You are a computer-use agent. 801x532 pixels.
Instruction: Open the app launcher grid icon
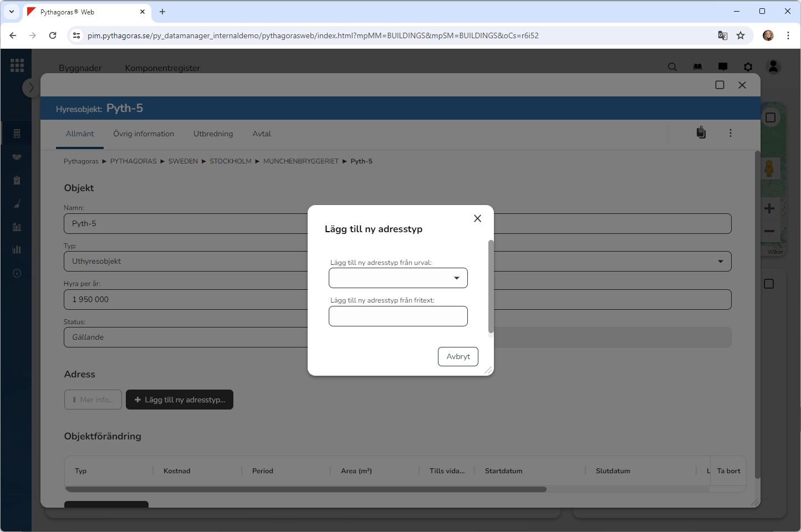click(x=17, y=65)
